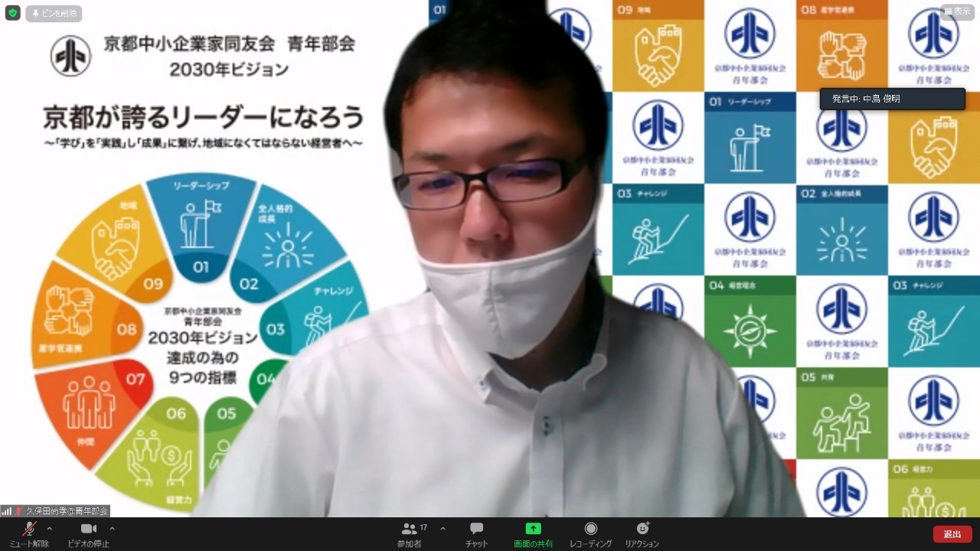Click the 久保田尚季@青年部会 name label
This screenshot has width=980, height=551.
point(67,510)
